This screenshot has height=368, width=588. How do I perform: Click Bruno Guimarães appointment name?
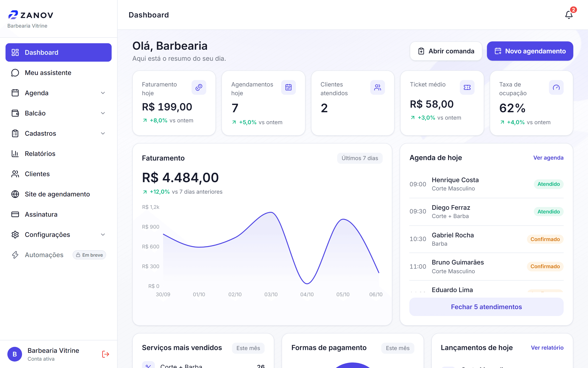pyautogui.click(x=458, y=262)
